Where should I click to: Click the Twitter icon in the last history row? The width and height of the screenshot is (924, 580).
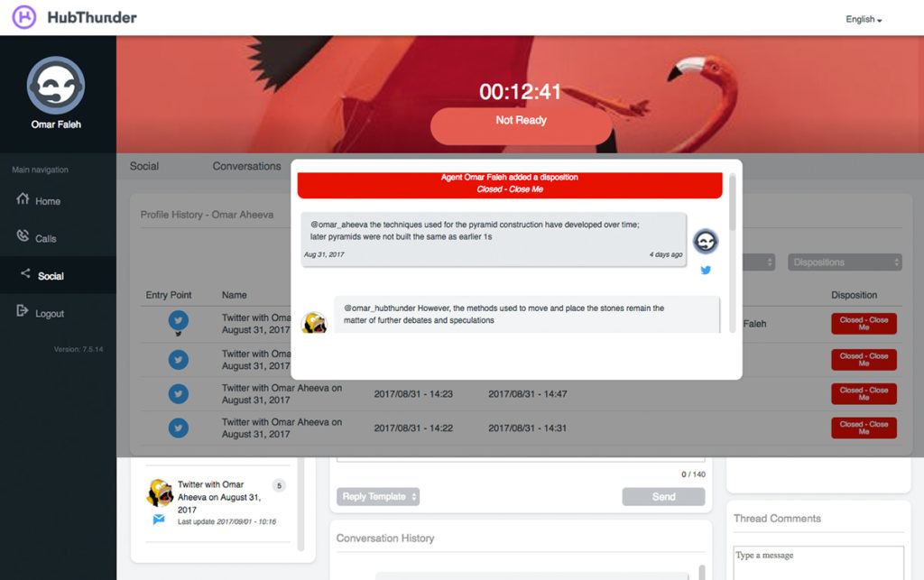[x=179, y=428]
